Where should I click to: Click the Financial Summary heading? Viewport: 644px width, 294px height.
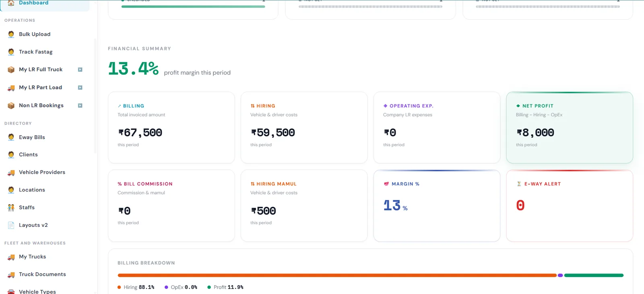(x=139, y=49)
